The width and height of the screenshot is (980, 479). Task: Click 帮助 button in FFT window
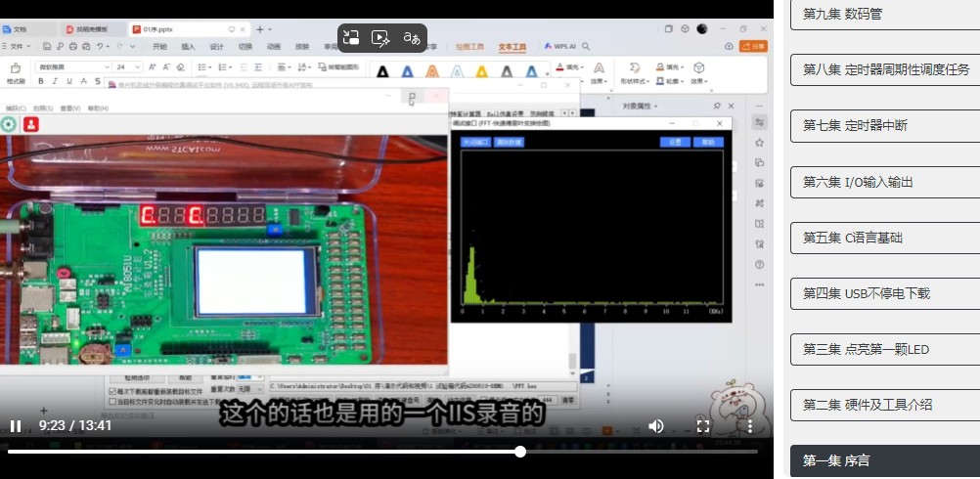708,143
